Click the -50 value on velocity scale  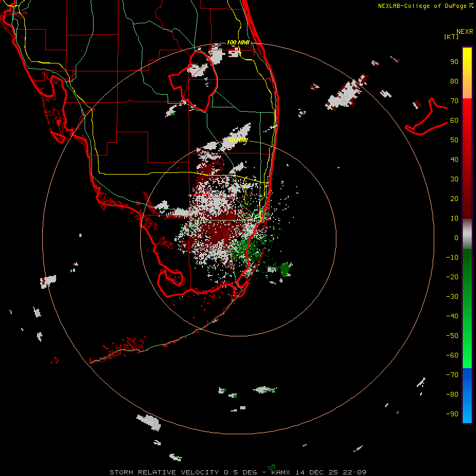452,336
